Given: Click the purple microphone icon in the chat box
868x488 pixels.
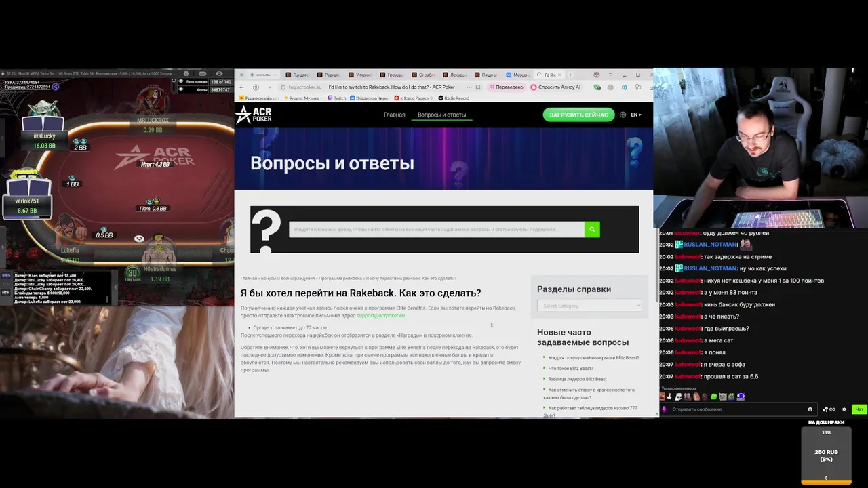Looking at the screenshot, I should (665, 409).
